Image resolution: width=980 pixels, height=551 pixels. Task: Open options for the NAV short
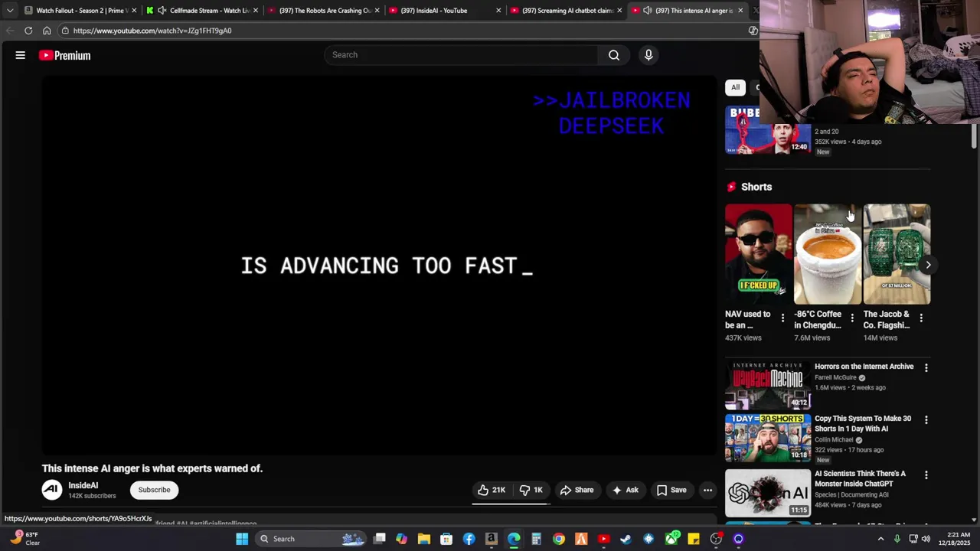782,318
